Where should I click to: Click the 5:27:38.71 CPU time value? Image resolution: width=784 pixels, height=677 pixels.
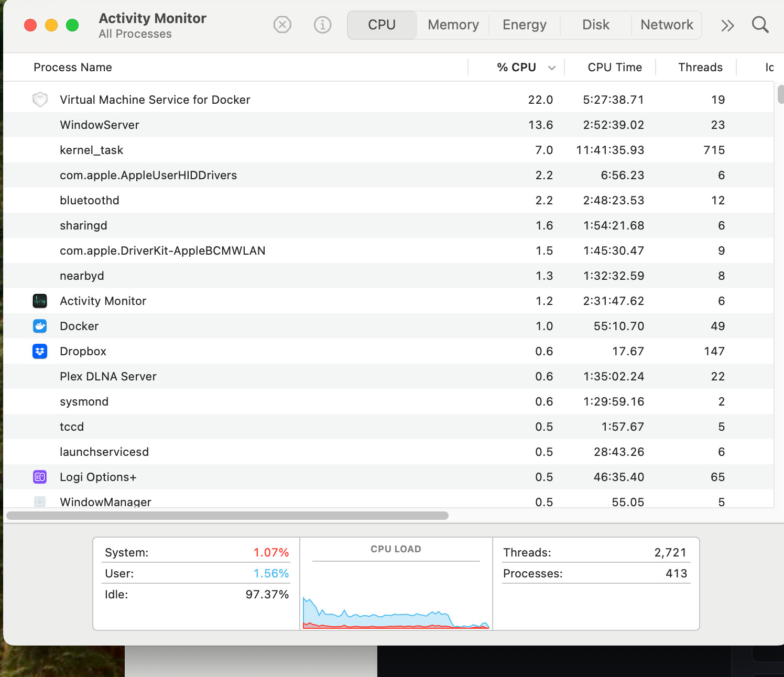[x=613, y=100]
